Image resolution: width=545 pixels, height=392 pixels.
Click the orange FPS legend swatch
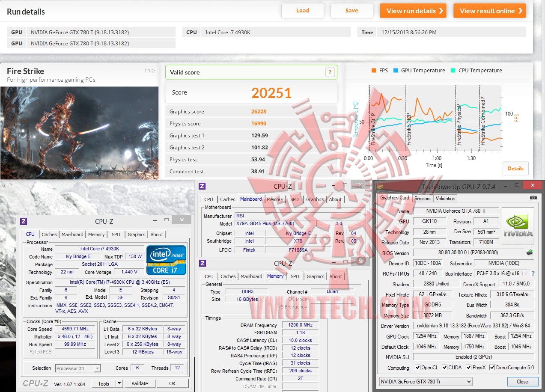coord(374,71)
